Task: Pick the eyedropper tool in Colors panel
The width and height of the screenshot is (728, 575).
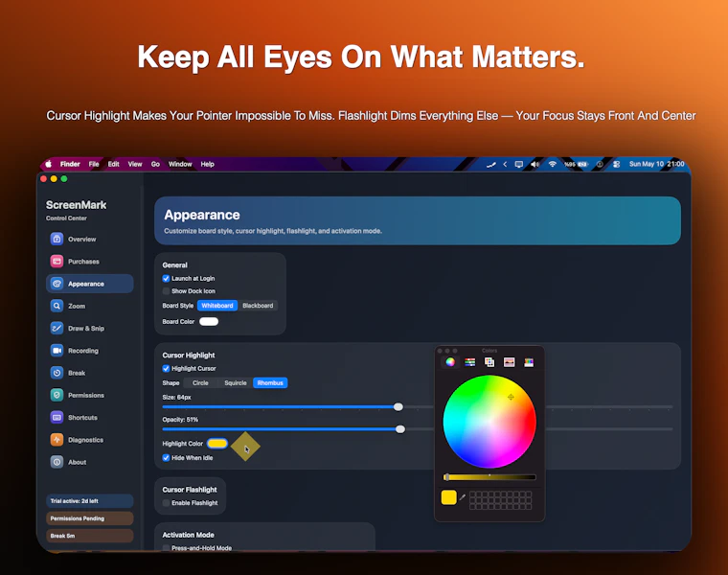Action: [463, 498]
